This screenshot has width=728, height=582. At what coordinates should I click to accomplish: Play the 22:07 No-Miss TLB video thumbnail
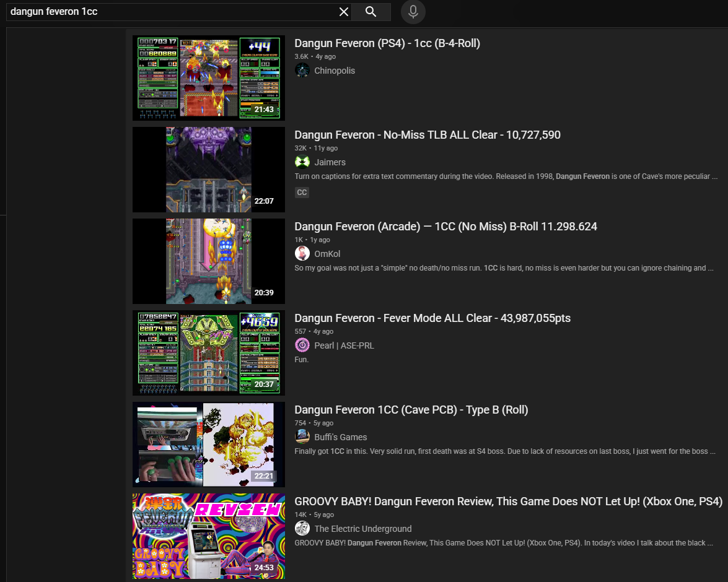[208, 170]
